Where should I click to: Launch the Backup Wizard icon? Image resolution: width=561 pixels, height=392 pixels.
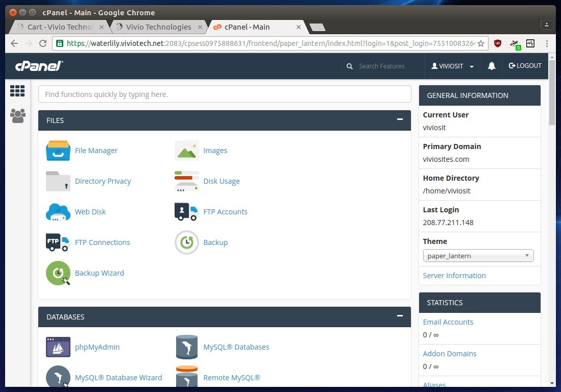tap(58, 273)
